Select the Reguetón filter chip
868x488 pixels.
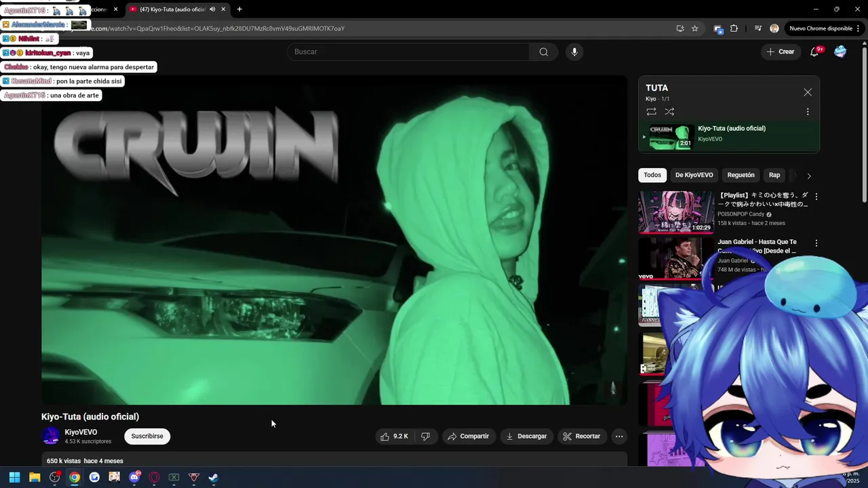click(741, 175)
